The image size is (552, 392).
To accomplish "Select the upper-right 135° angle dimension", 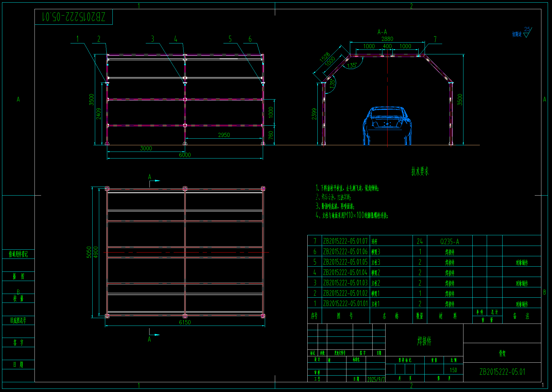I will click(352, 66).
